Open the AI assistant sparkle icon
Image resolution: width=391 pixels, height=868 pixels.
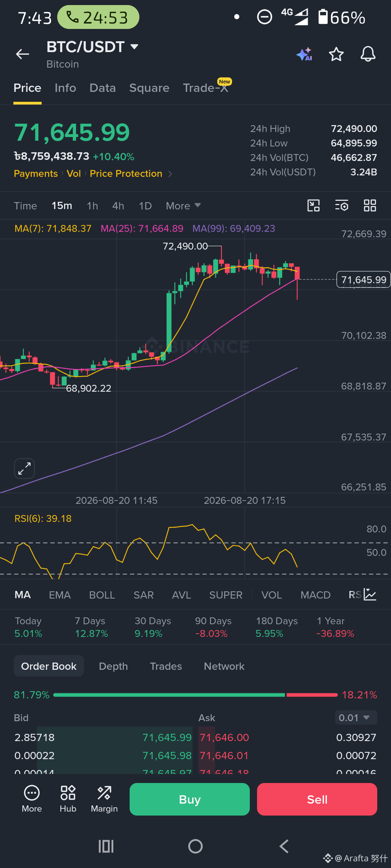click(304, 54)
